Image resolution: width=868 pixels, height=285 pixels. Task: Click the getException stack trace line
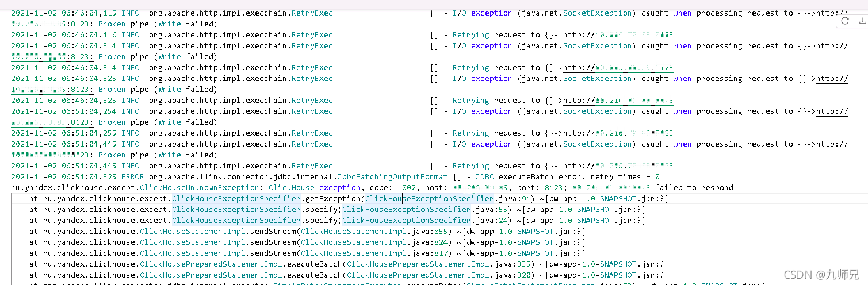click(349, 199)
